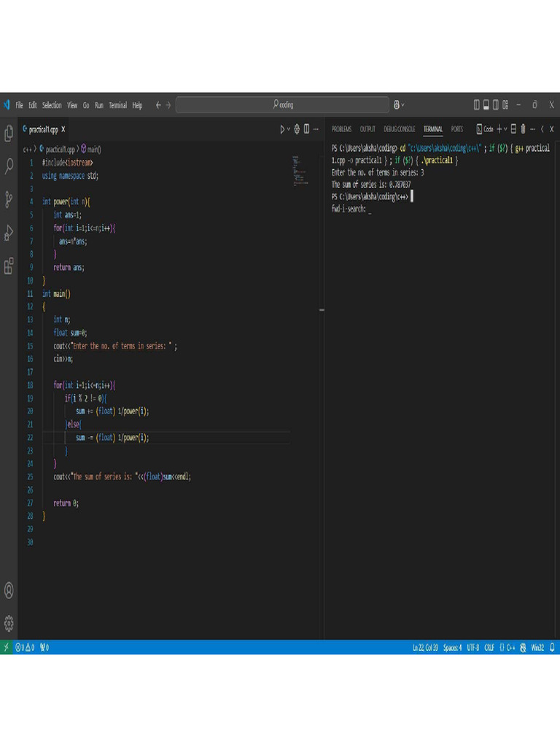
Task: Open the Terminal menu
Action: [117, 105]
